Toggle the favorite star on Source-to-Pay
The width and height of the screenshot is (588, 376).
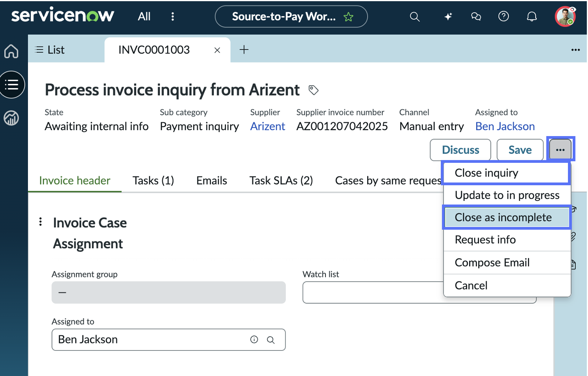tap(348, 17)
